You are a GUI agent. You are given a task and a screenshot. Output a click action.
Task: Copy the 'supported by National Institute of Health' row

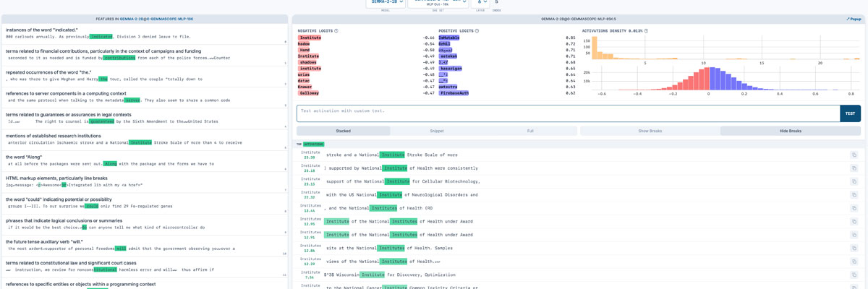(x=854, y=168)
